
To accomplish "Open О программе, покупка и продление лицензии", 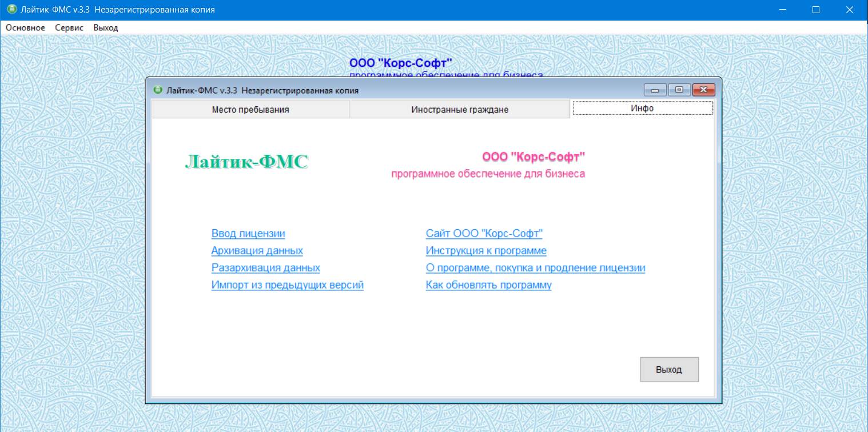I will (x=535, y=268).
